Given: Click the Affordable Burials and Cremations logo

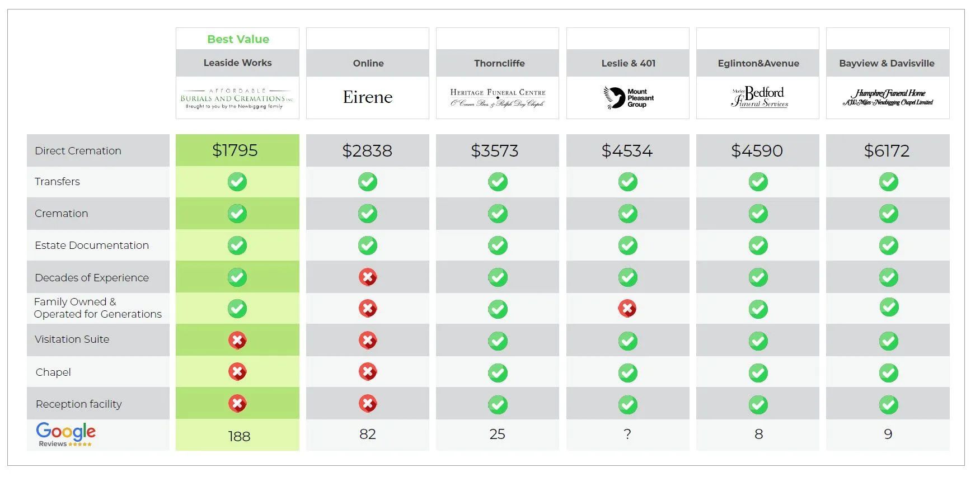Looking at the screenshot, I should tap(237, 98).
